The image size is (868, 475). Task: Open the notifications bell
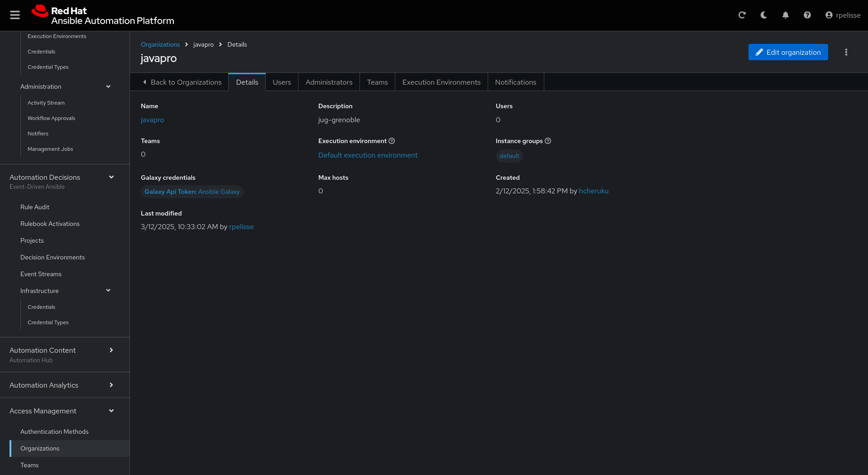point(786,15)
